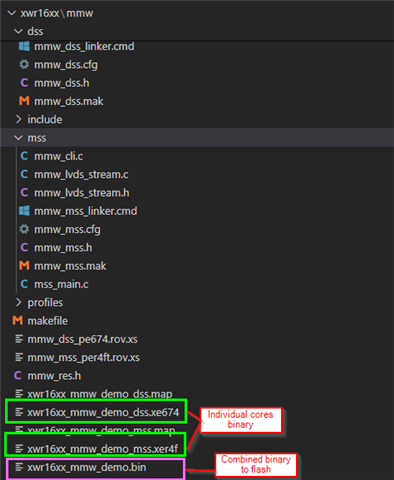Image resolution: width=394 pixels, height=480 pixels.
Task: Collapse the dss folder chevron
Action: [18, 31]
